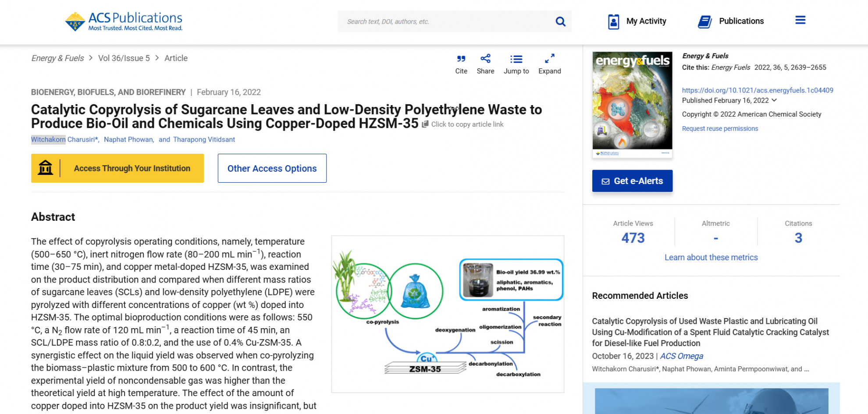Expand Published February 16, 2022 chevron
Screen dimensions: 868x414
(x=774, y=100)
